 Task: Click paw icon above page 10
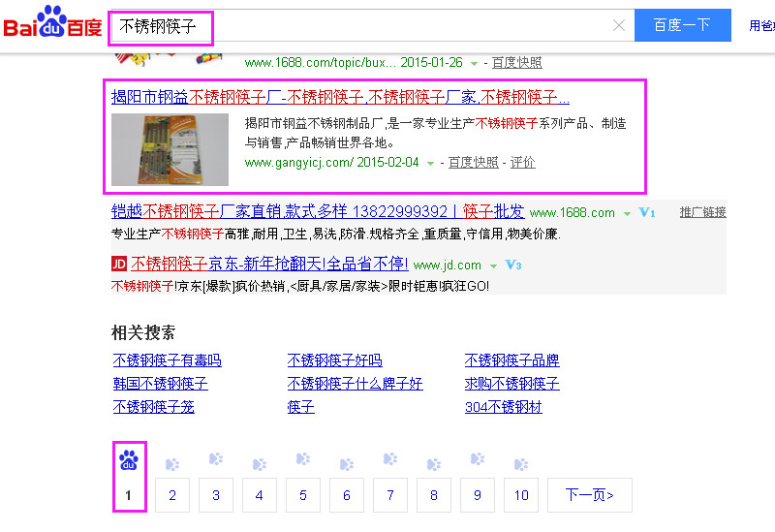pyautogui.click(x=521, y=464)
